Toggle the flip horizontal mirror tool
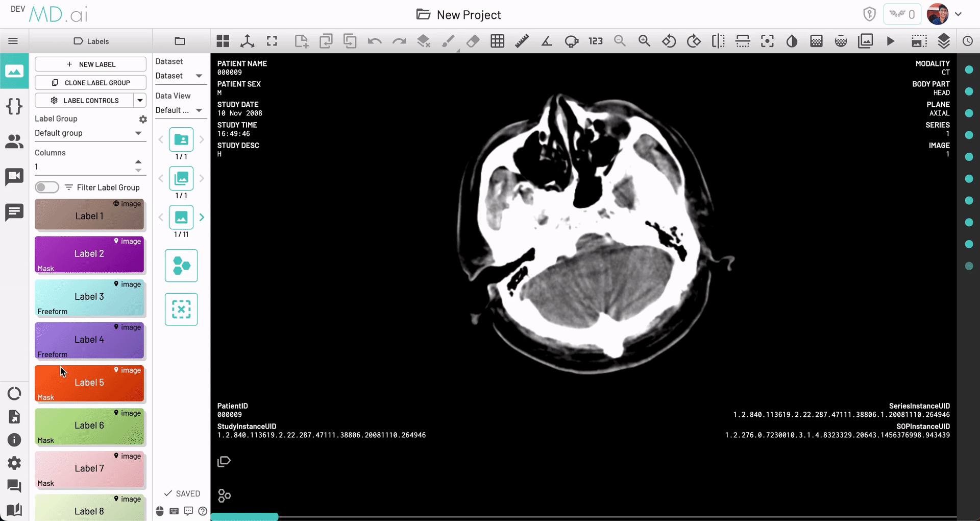 (718, 41)
